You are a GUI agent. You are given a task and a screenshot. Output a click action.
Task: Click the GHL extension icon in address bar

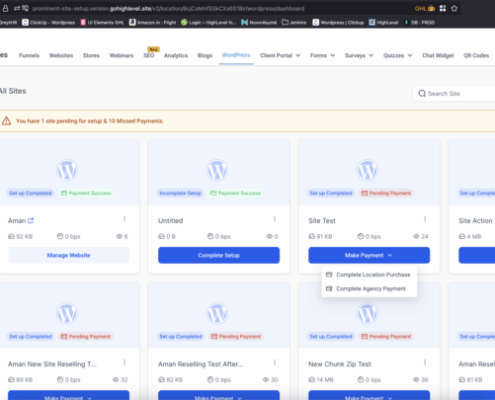[x=425, y=8]
